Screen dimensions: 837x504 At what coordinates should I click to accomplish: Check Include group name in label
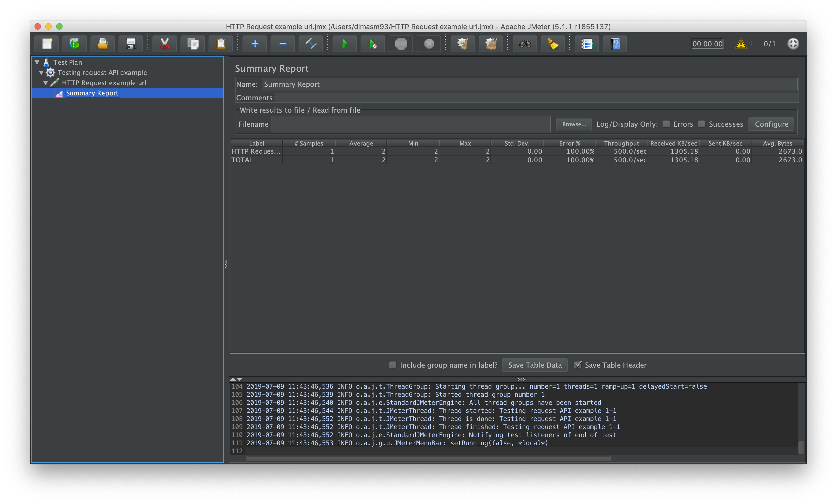pyautogui.click(x=393, y=365)
